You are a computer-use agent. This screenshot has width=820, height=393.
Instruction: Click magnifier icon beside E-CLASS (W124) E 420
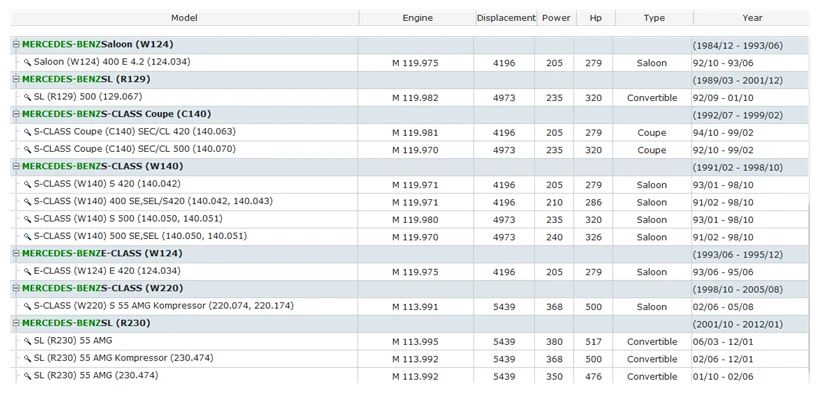coord(27,272)
